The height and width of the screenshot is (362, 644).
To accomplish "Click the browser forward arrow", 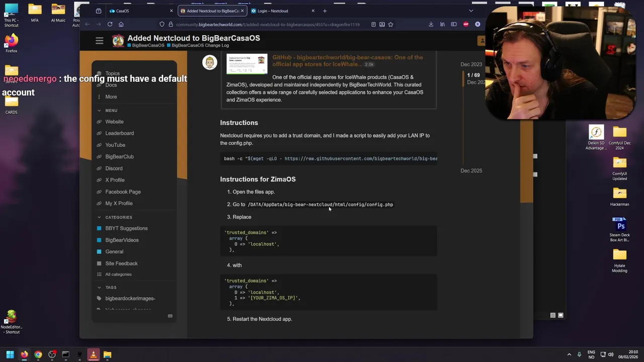I will point(98,24).
